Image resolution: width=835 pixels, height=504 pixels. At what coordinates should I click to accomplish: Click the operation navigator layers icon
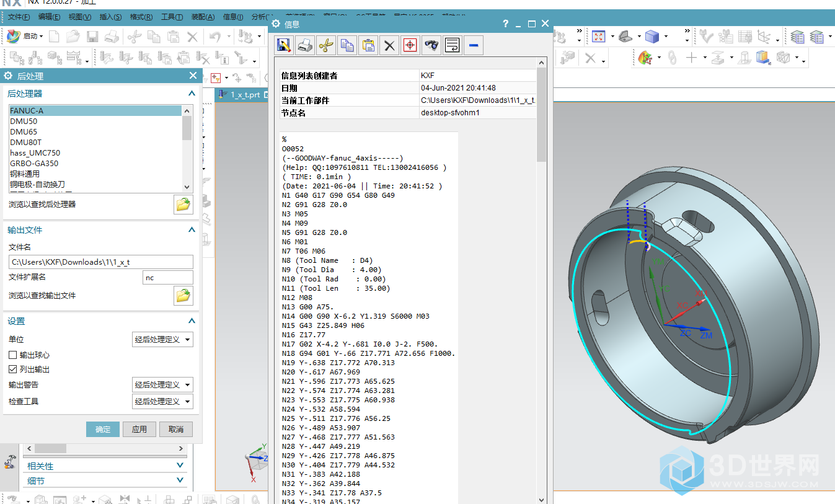pyautogui.click(x=797, y=37)
